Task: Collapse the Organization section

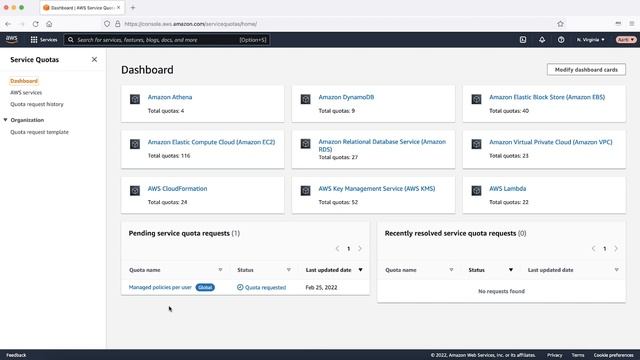Action: pos(5,120)
